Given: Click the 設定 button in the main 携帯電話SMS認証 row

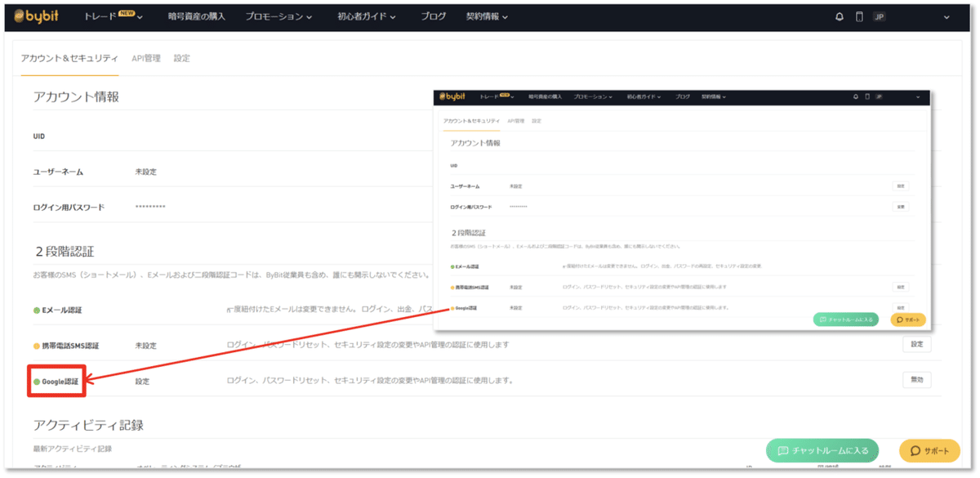Looking at the screenshot, I should coord(916,345).
